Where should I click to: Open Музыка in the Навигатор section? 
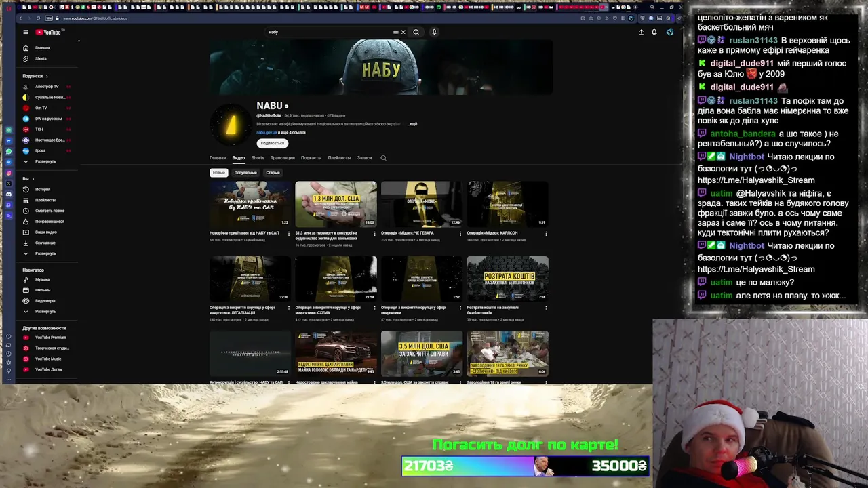click(x=42, y=279)
